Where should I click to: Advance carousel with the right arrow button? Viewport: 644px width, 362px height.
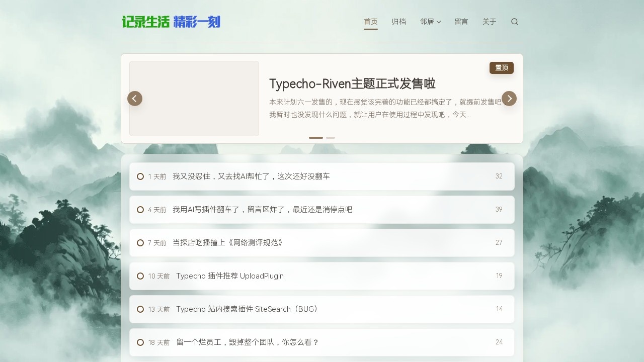tap(509, 99)
